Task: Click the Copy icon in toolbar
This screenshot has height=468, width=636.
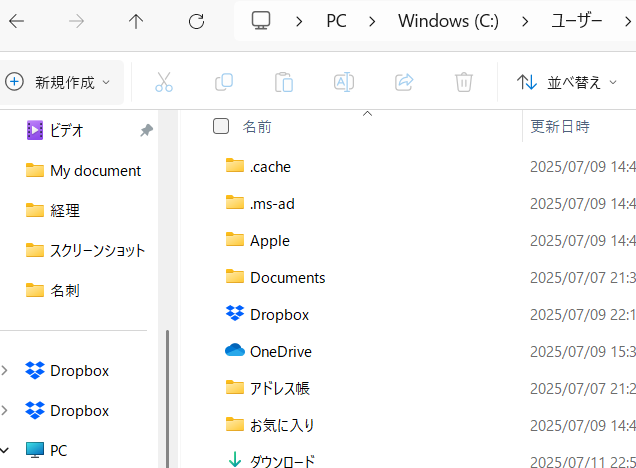Action: tap(224, 82)
